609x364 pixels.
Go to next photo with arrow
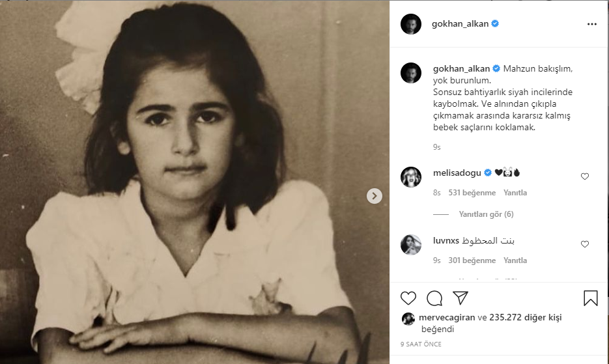click(375, 196)
